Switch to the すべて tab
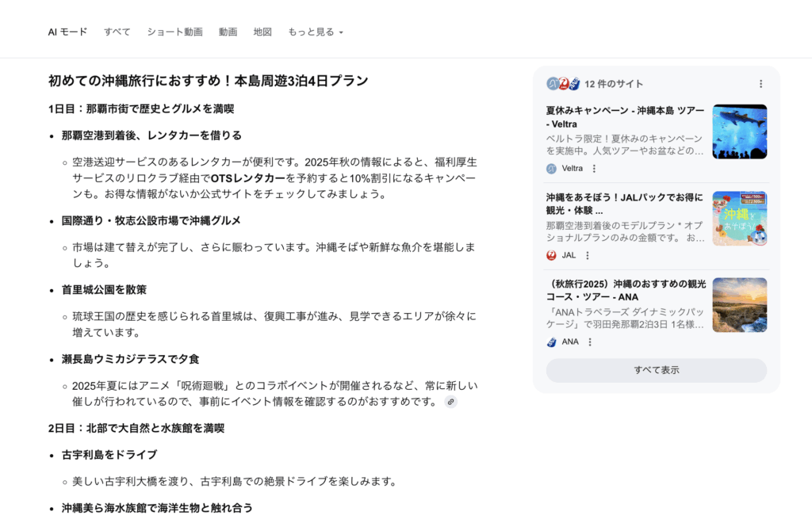Screen dimensions: 812x519 click(117, 32)
